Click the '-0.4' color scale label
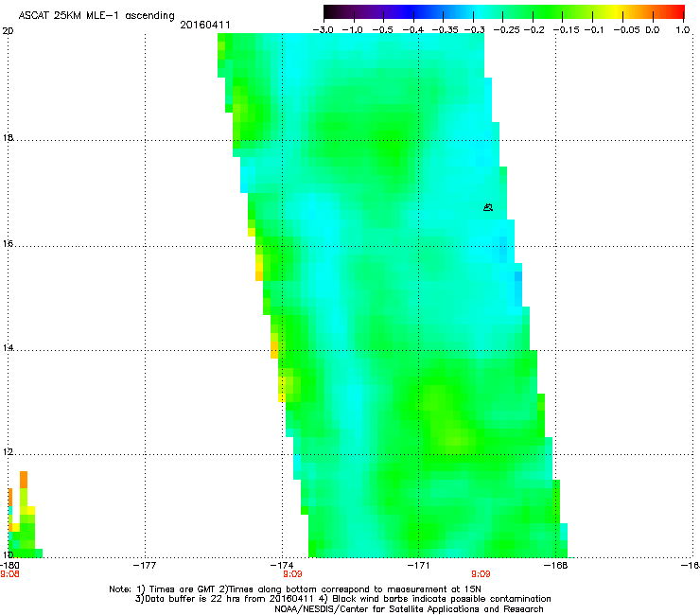Image resolution: width=700 pixels, height=615 pixels. 413,30
